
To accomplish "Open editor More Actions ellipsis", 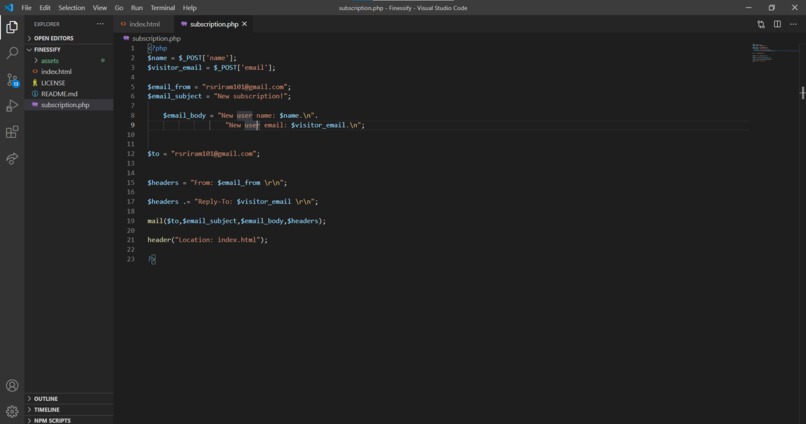I will click(x=793, y=24).
